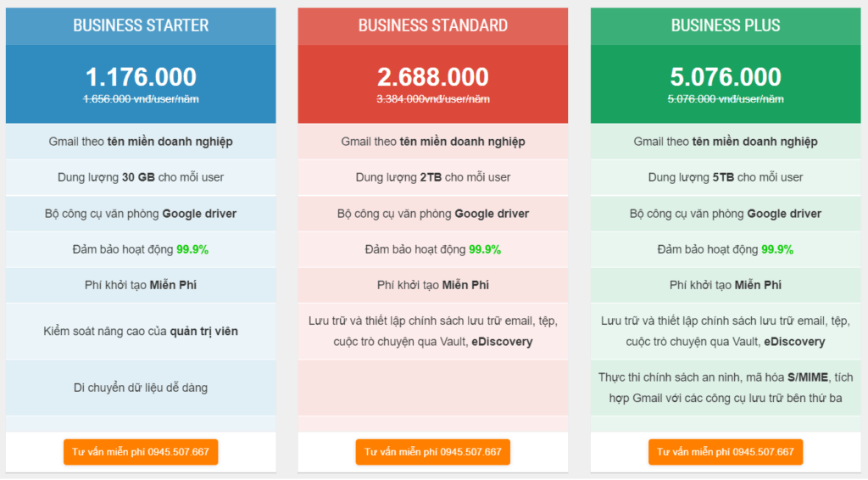Click the struck-through 3.384.000 original price
This screenshot has width=868, height=480.
point(433,99)
